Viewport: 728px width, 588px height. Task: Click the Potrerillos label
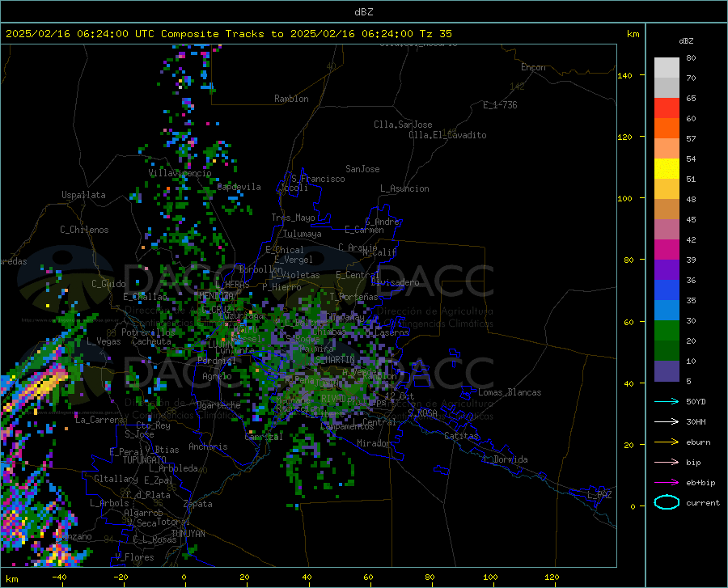[148, 332]
